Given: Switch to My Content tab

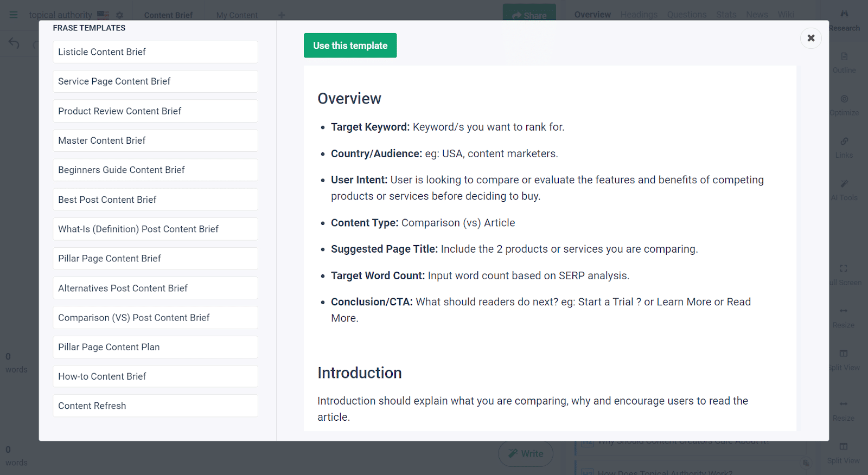Looking at the screenshot, I should click(x=237, y=15).
